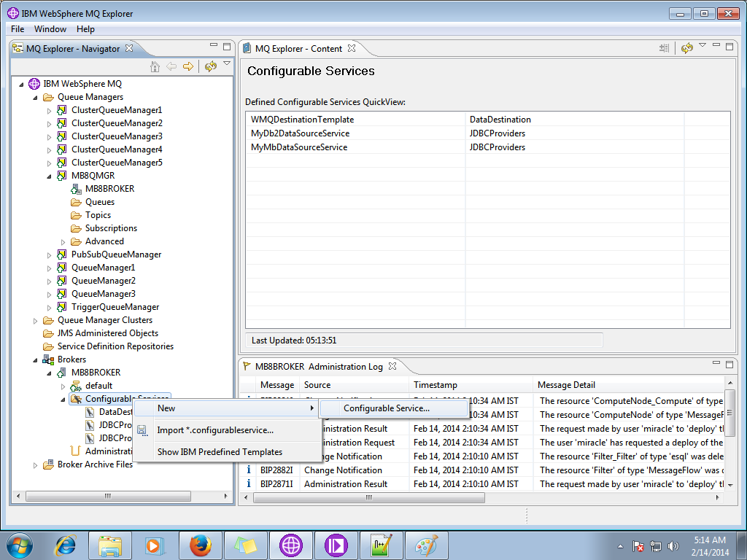
Task: Select Configurable Service... submenu entry
Action: pos(394,408)
